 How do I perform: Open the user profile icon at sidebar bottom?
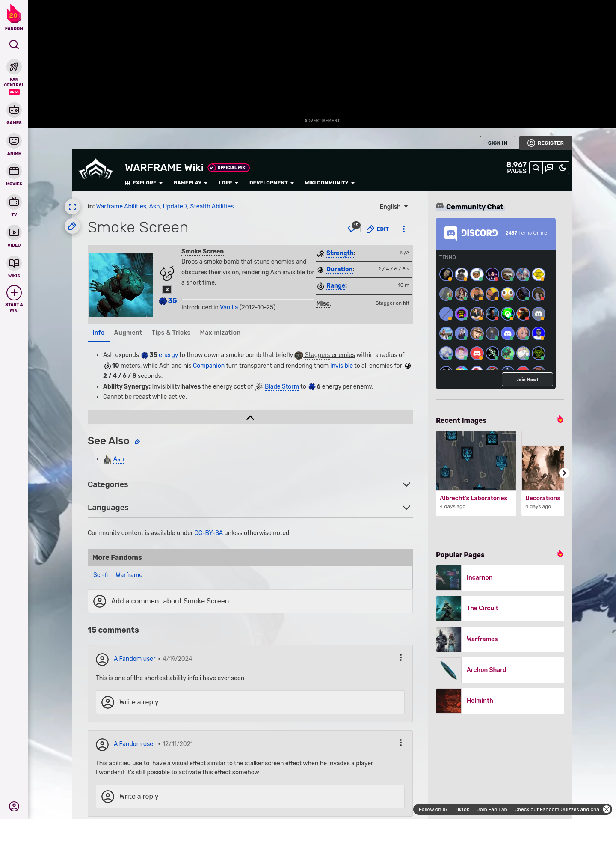click(14, 806)
